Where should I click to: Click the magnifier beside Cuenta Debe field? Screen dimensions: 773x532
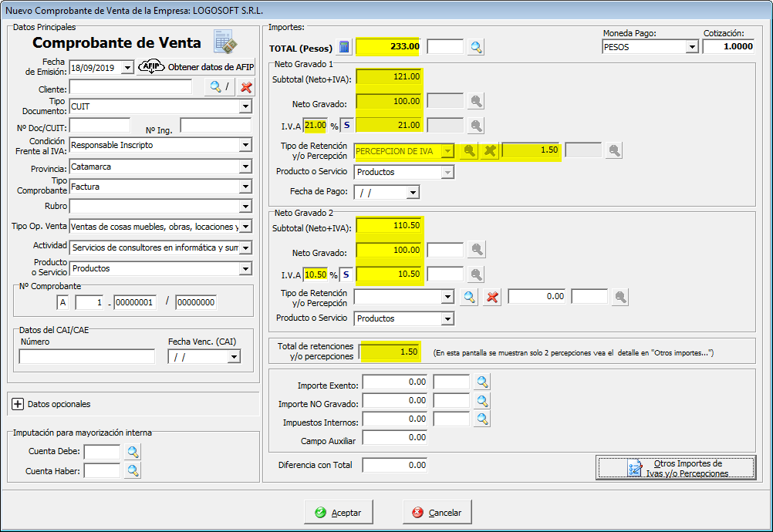[133, 452]
